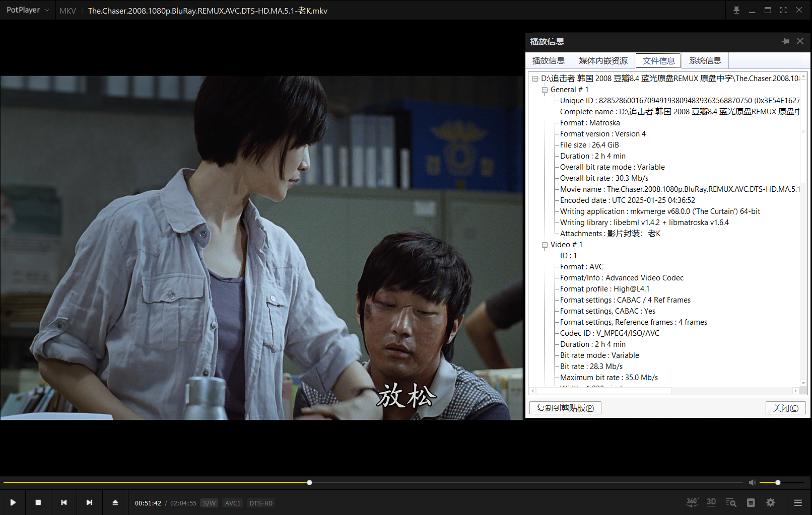Skip to the next file
Viewport: 812px width, 515px height.
pos(90,502)
